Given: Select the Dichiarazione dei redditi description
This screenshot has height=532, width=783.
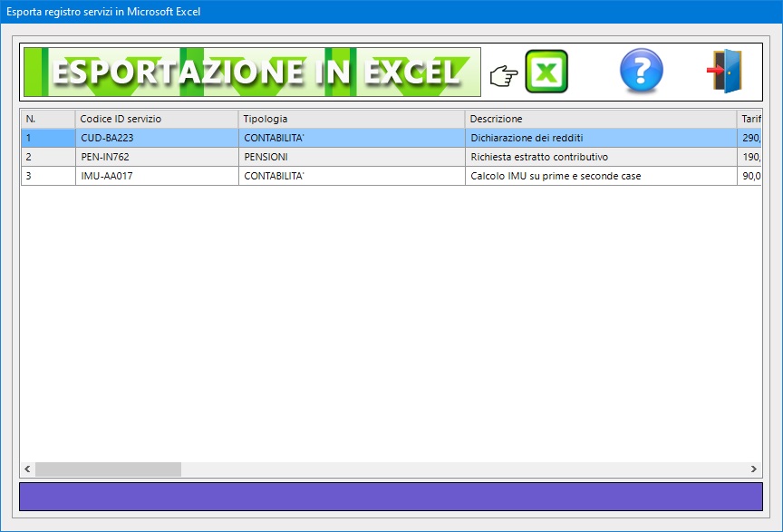Looking at the screenshot, I should coord(601,138).
